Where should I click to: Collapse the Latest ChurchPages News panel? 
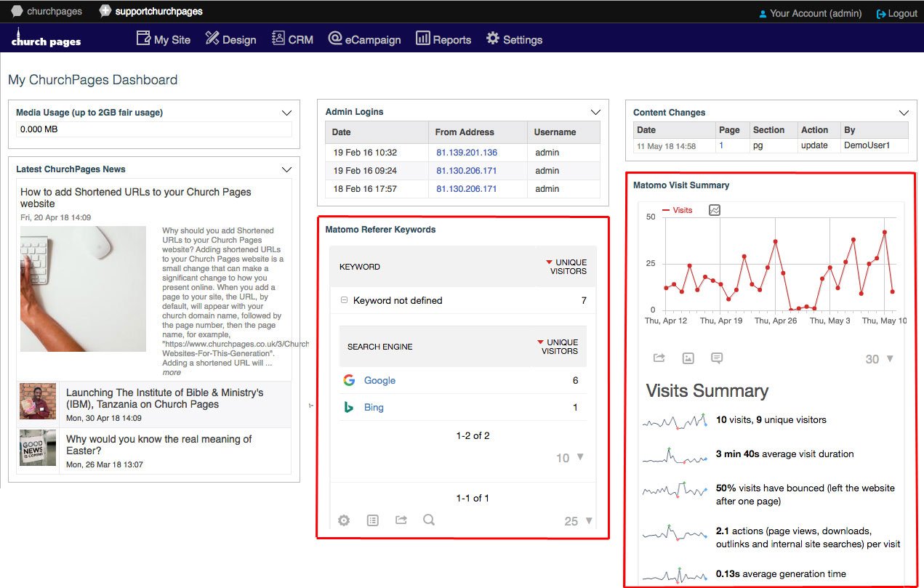click(x=286, y=169)
